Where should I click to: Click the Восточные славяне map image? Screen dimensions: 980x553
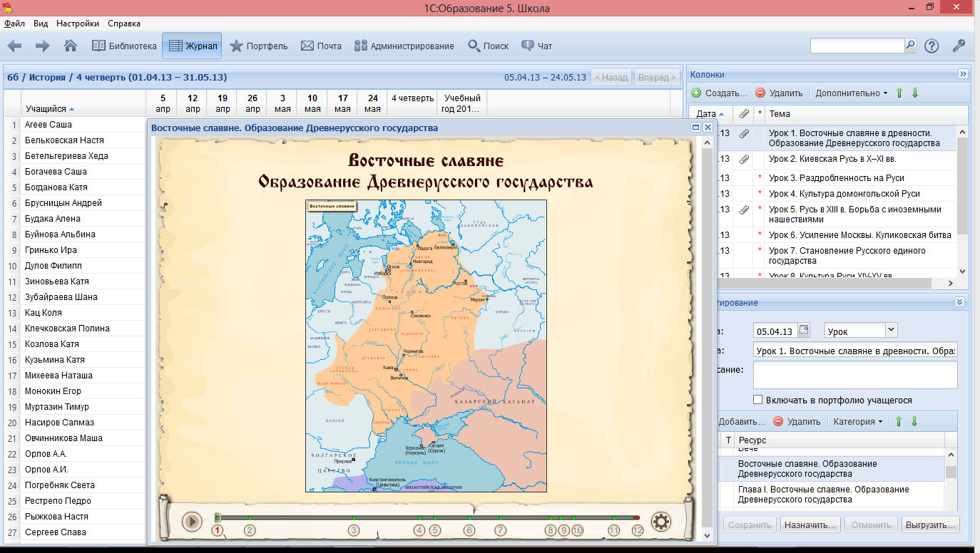pos(426,346)
